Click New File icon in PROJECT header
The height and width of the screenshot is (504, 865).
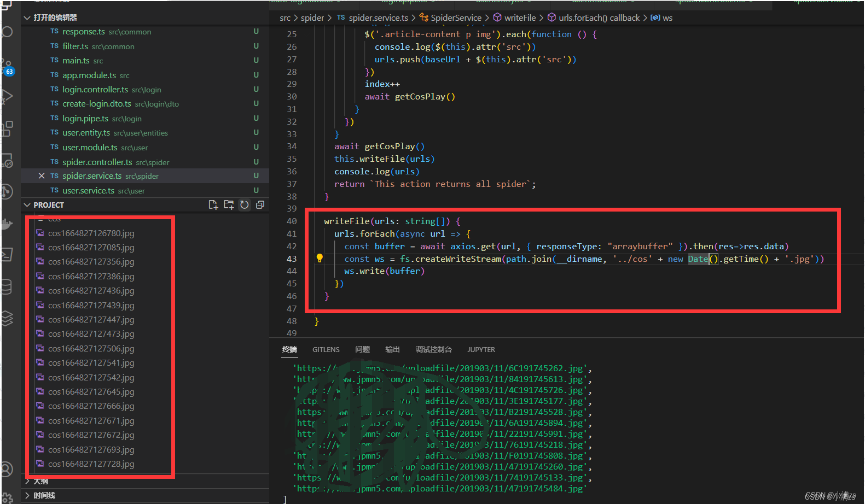(x=213, y=204)
